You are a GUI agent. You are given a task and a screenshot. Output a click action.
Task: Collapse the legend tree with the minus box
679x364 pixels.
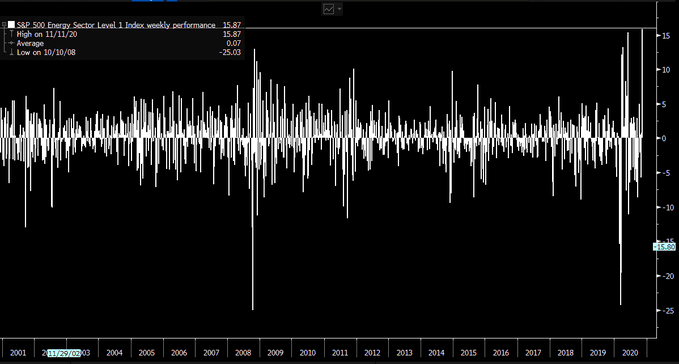[3, 25]
